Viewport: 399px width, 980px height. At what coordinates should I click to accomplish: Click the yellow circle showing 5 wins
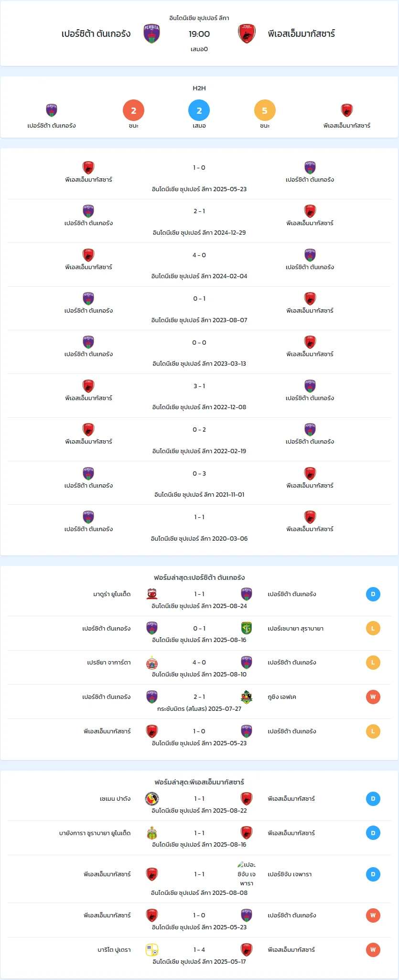coord(265,110)
